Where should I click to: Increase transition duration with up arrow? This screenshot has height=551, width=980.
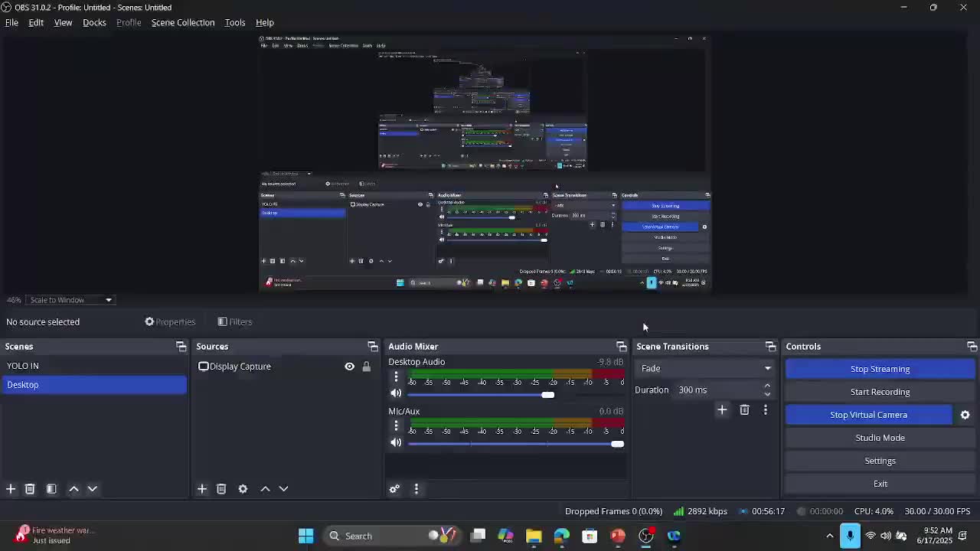point(767,386)
